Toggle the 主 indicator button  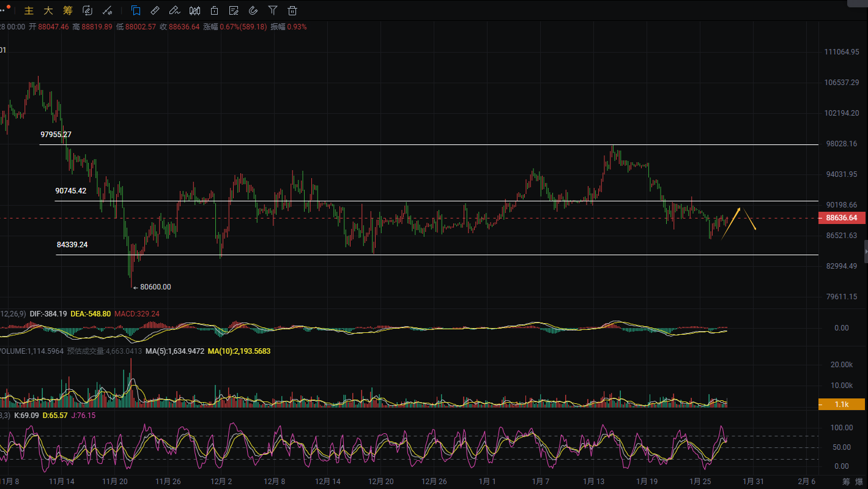point(29,10)
